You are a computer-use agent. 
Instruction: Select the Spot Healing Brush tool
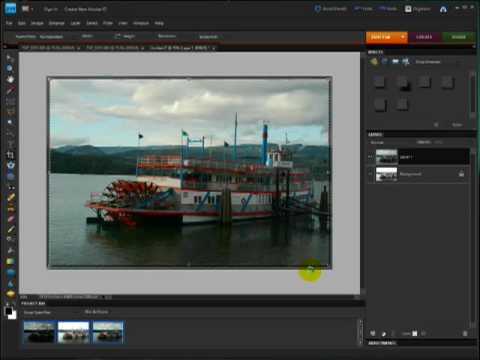(10, 198)
